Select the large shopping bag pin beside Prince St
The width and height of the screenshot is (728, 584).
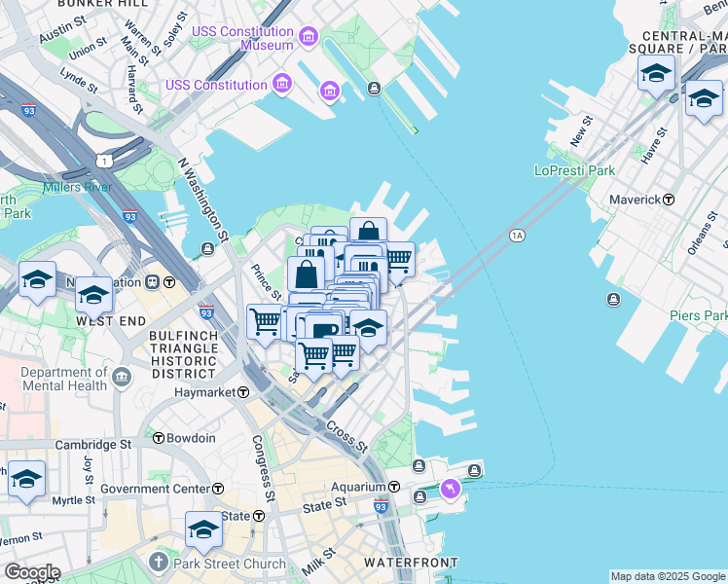coord(306,274)
